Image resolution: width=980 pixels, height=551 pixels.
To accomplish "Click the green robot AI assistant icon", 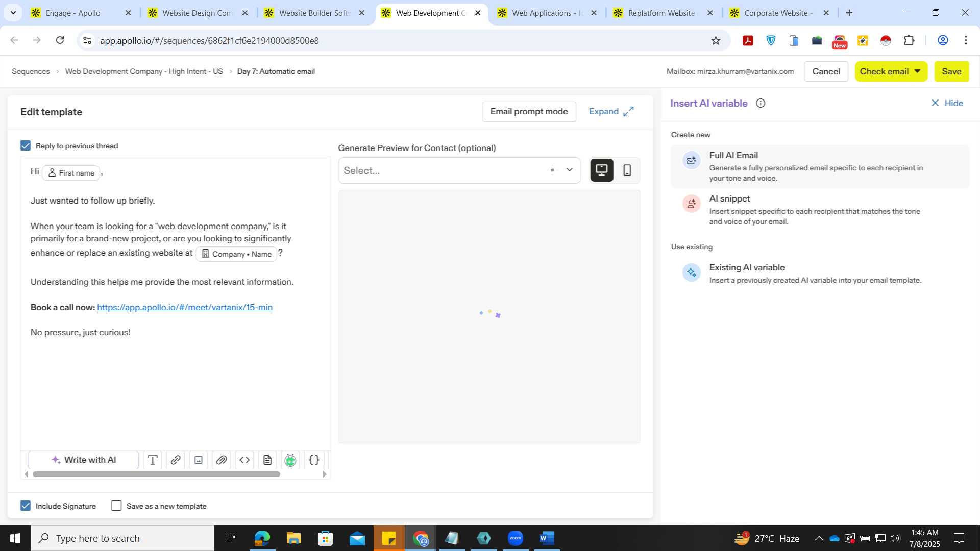I will click(x=290, y=460).
